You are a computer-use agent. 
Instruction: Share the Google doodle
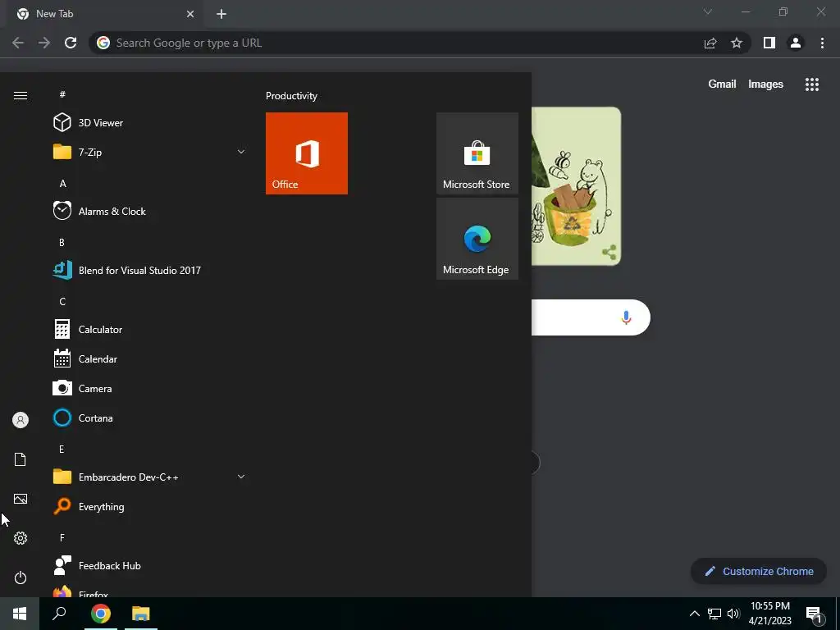(x=609, y=253)
